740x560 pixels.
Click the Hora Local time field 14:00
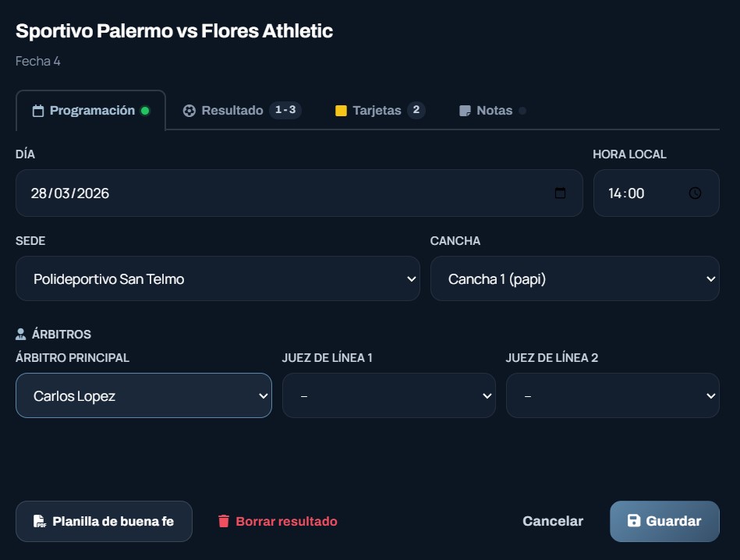(656, 193)
